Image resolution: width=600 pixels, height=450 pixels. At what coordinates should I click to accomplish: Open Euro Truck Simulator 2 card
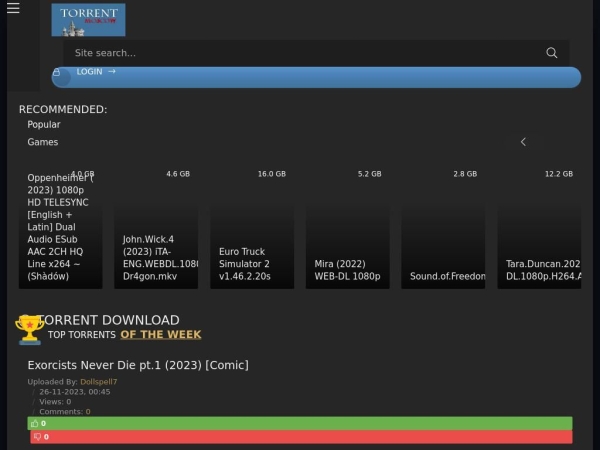point(252,228)
